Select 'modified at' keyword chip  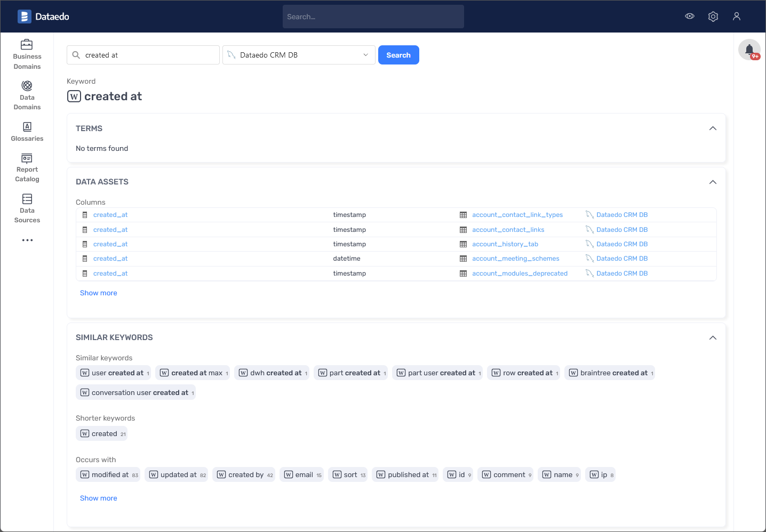108,475
